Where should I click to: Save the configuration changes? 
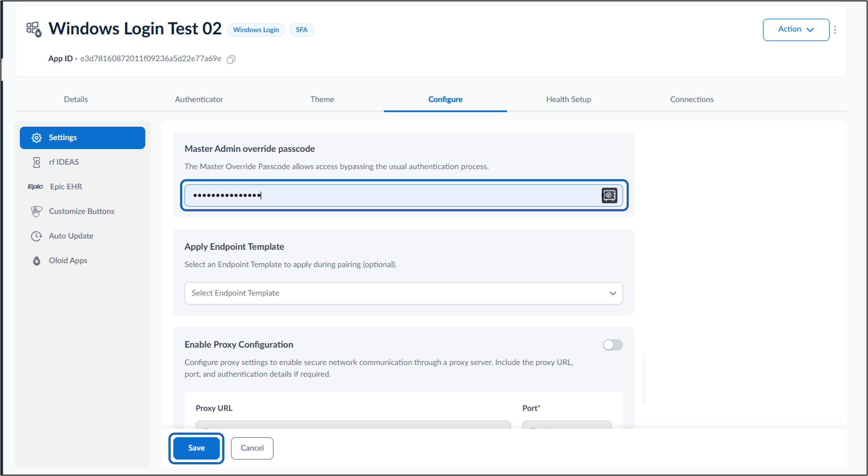[196, 448]
